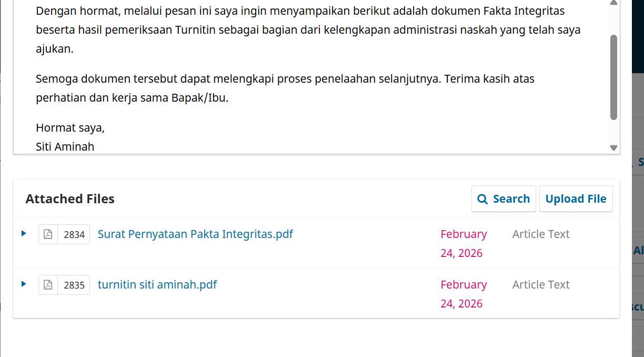Click the Search button label text
644x357 pixels.
click(511, 199)
